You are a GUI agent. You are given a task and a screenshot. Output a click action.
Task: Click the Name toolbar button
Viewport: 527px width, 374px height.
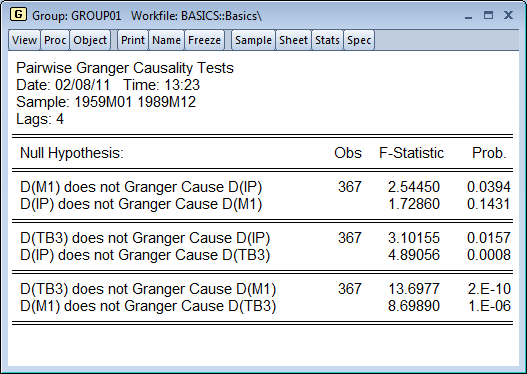(x=166, y=40)
